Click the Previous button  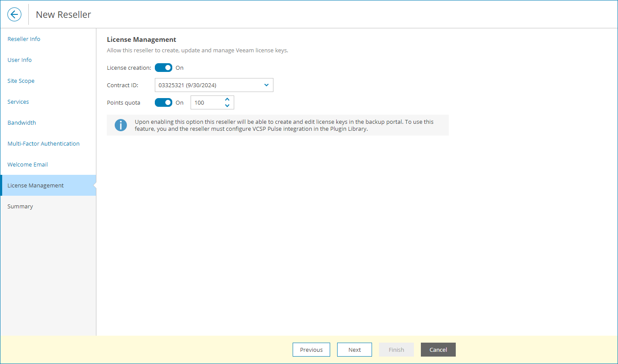[x=311, y=349]
